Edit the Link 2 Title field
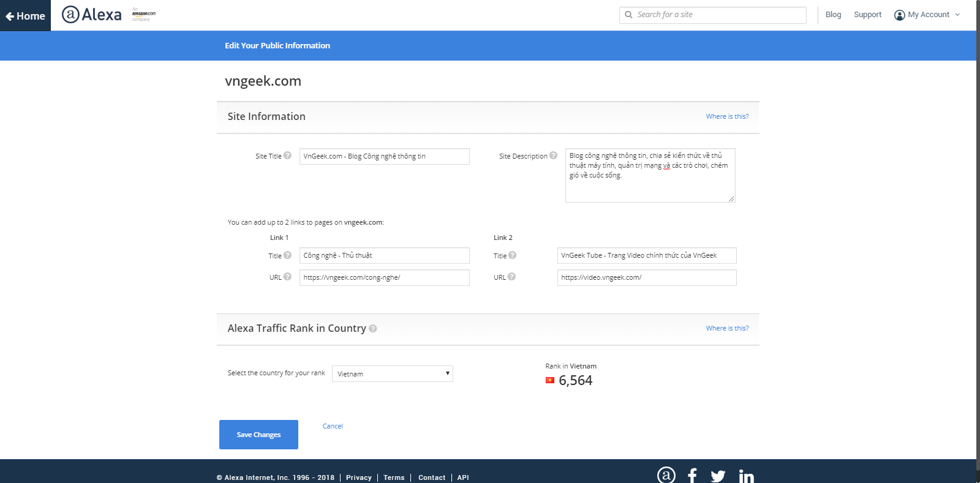 pyautogui.click(x=647, y=255)
